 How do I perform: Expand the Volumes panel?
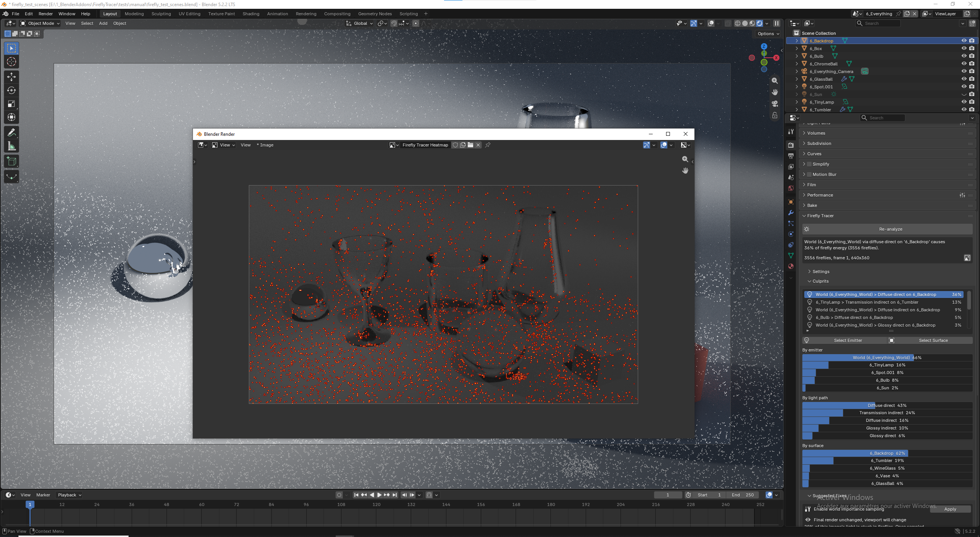pyautogui.click(x=887, y=133)
